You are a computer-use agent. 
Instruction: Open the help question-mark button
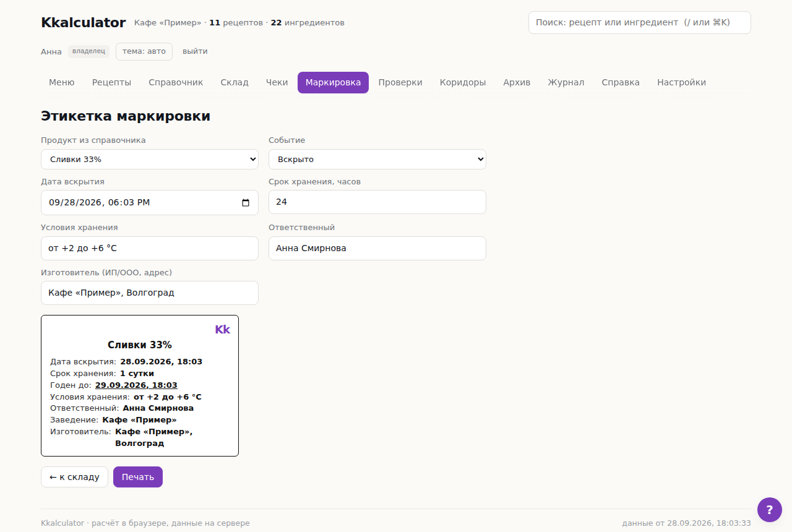point(770,510)
